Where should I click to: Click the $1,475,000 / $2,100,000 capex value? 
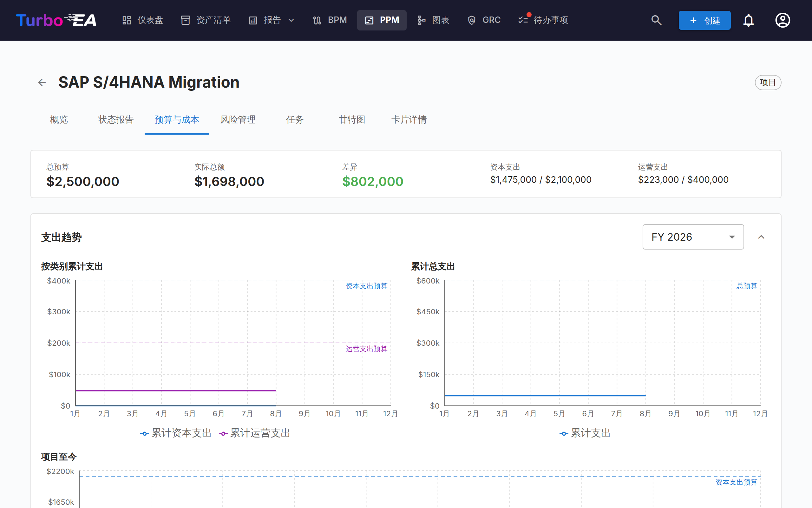click(x=541, y=180)
